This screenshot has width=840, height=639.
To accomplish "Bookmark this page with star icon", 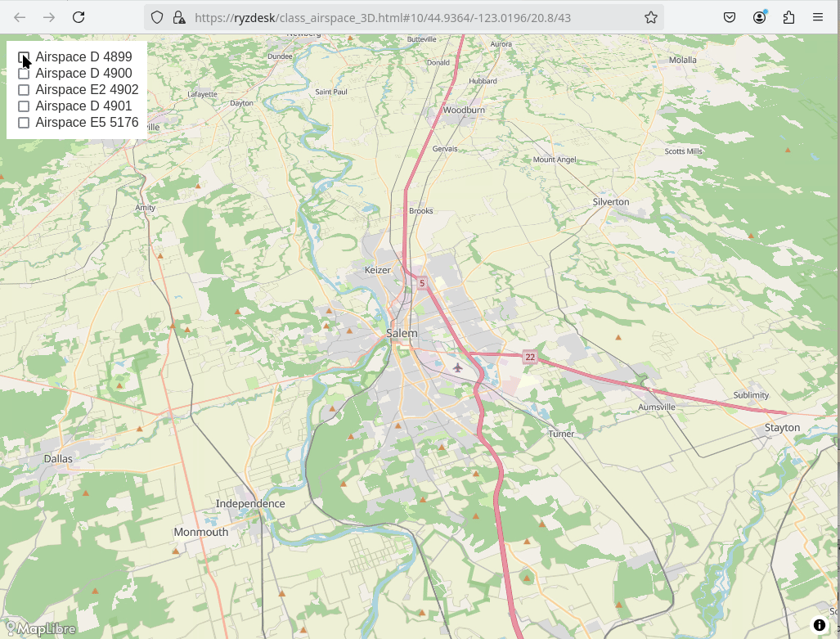I will point(651,17).
